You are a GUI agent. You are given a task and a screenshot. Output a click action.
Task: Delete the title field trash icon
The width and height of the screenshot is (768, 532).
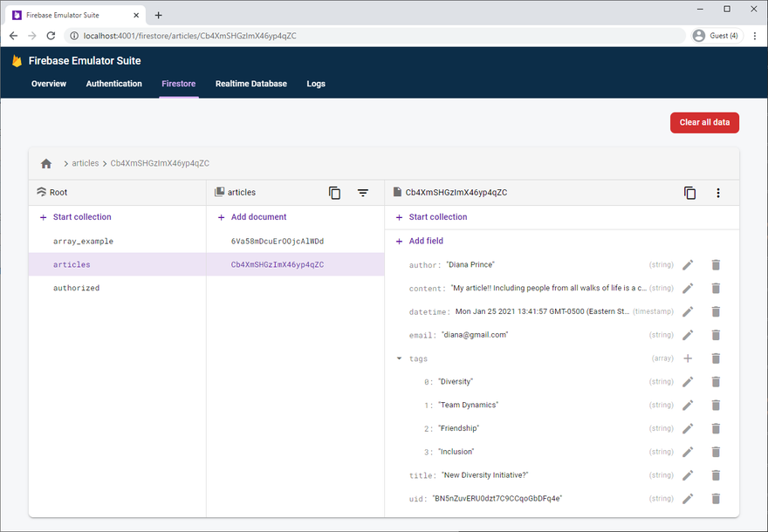pyautogui.click(x=716, y=475)
